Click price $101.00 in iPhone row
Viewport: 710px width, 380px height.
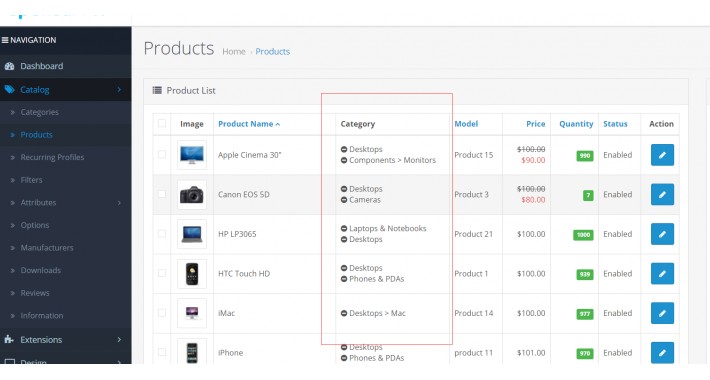tap(531, 353)
